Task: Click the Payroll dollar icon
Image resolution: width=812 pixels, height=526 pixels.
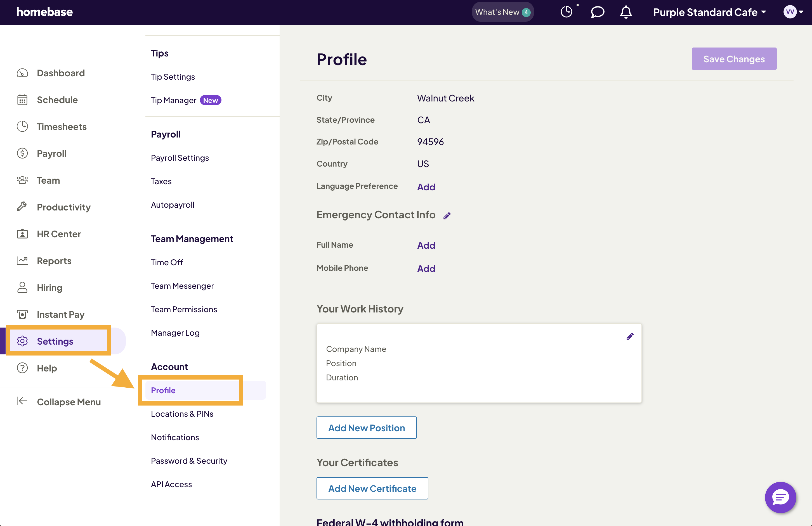Action: [x=22, y=153]
